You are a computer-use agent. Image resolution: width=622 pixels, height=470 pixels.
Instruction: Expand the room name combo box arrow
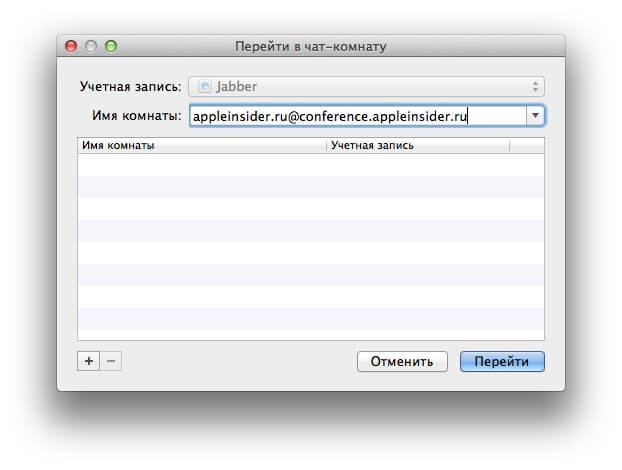click(535, 116)
